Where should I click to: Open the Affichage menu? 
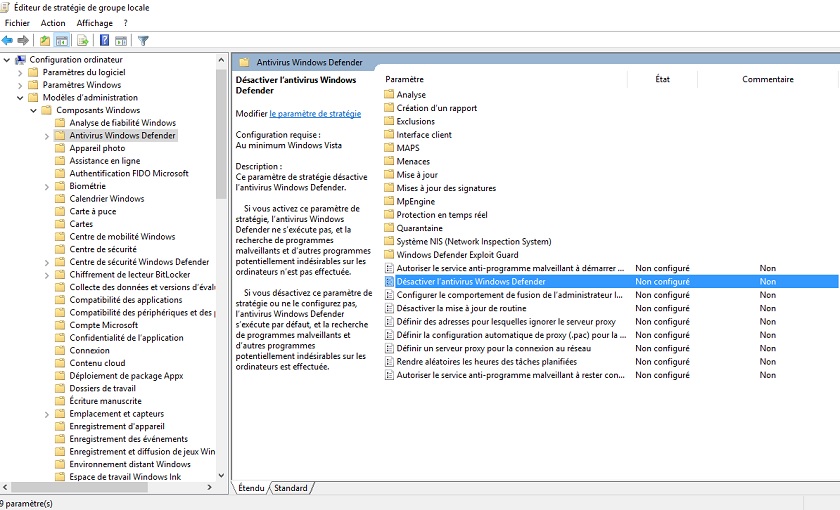coord(94,23)
